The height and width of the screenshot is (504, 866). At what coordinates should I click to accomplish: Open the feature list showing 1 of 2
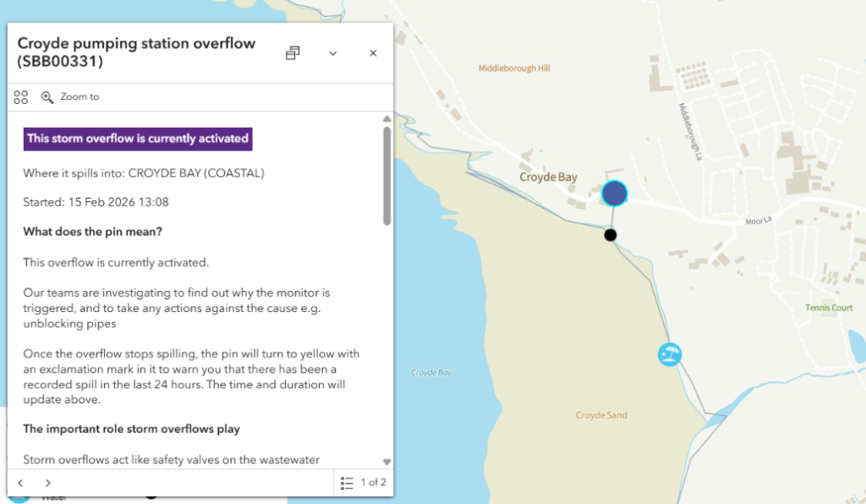(363, 483)
